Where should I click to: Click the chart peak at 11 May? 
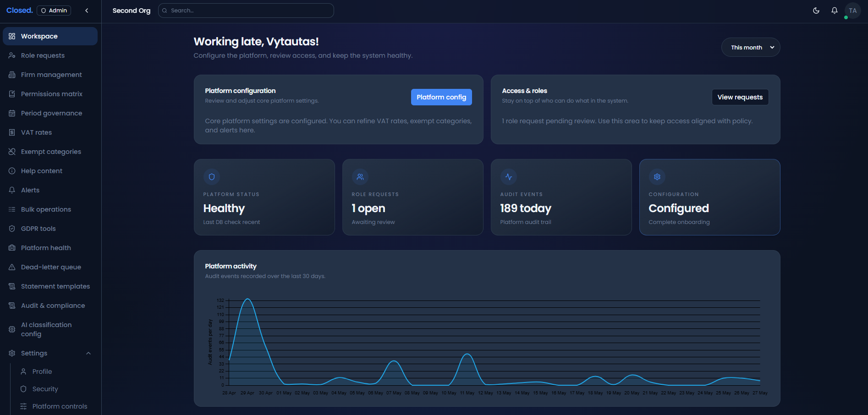click(467, 354)
